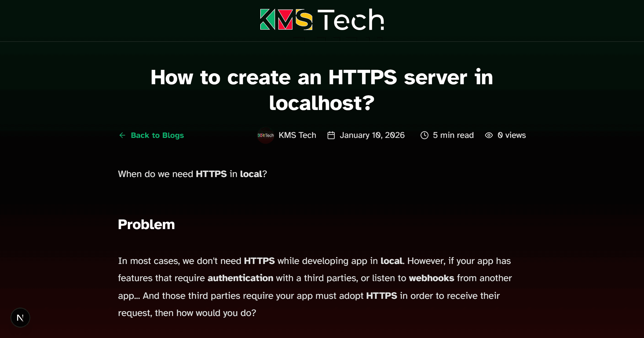This screenshot has height=338, width=644.
Task: Click the article title about HTTPS localhost
Action: click(322, 89)
